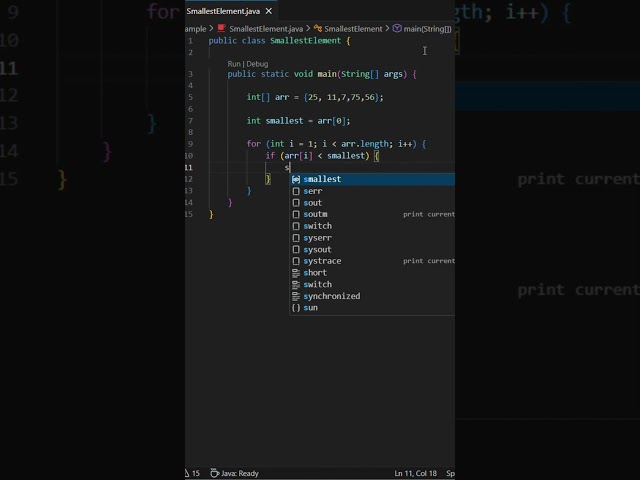Image resolution: width=640 pixels, height=480 pixels.
Task: Click 'public static void main' line
Action: pos(322,74)
